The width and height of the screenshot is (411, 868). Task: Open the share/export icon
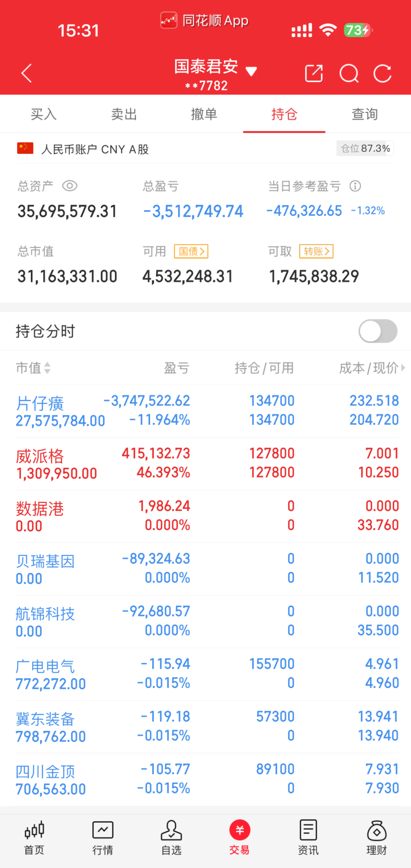[314, 73]
